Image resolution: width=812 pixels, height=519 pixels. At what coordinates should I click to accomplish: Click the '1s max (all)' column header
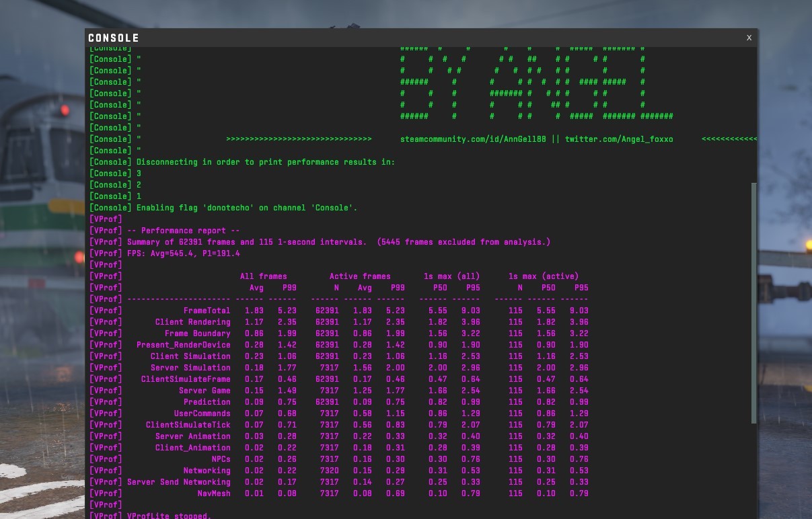coord(452,276)
